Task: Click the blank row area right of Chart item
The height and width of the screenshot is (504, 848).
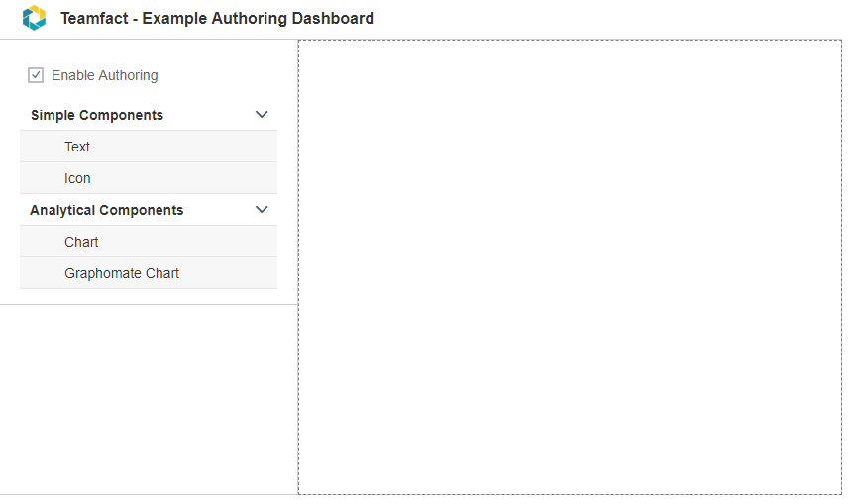Action: pyautogui.click(x=188, y=242)
